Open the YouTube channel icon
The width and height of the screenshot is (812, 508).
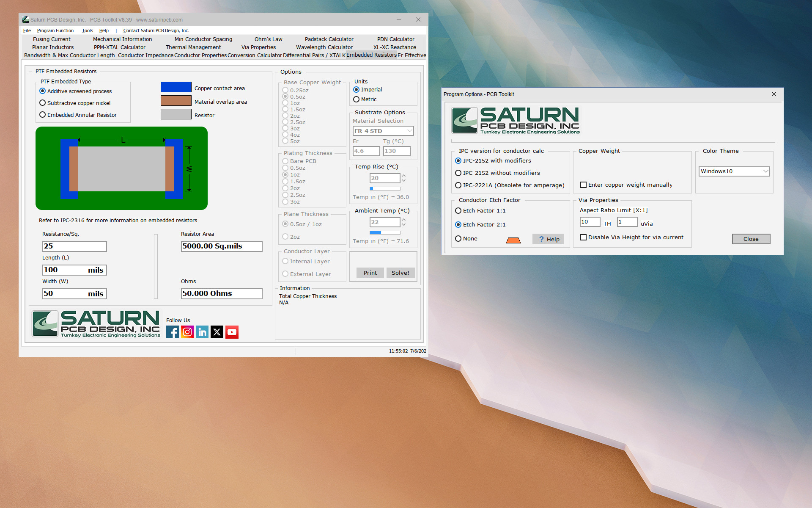coord(232,332)
